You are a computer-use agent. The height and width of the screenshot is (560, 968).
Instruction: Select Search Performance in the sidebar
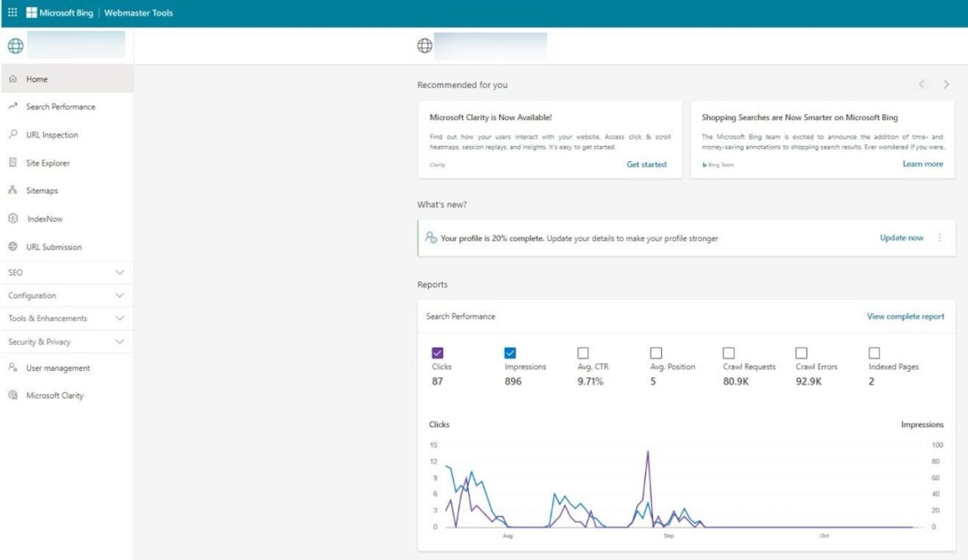60,107
